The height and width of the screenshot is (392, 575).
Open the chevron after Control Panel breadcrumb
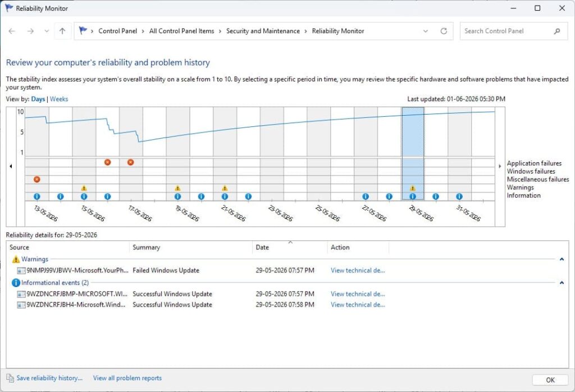pos(143,31)
